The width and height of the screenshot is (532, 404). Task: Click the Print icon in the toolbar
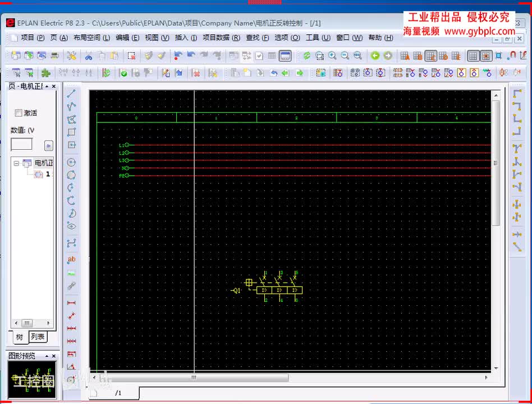coord(54,56)
